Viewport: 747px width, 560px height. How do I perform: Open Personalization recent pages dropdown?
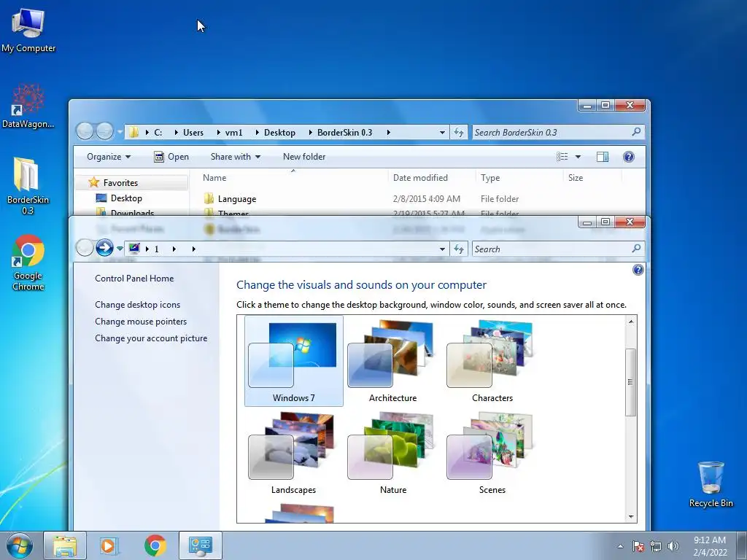(x=120, y=248)
